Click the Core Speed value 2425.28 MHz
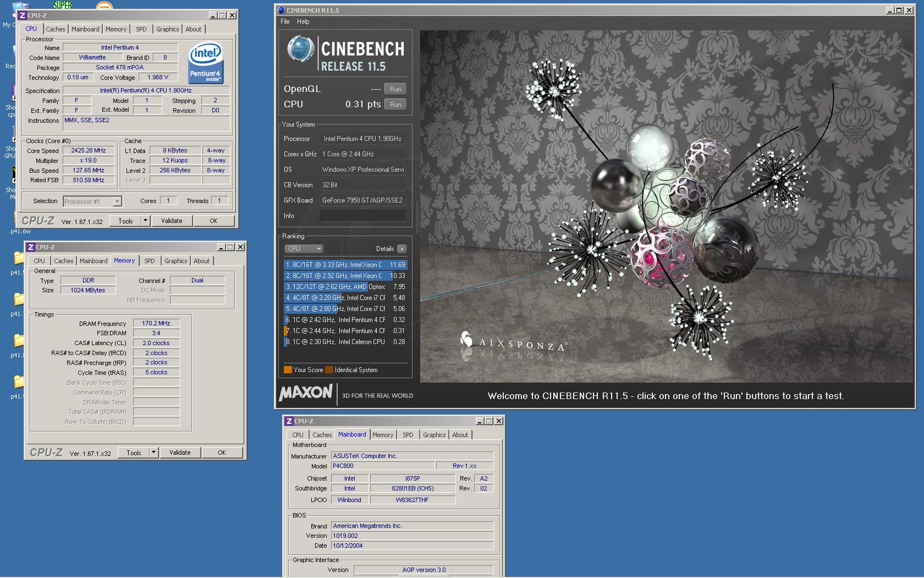Image resolution: width=924 pixels, height=578 pixels. [x=89, y=150]
